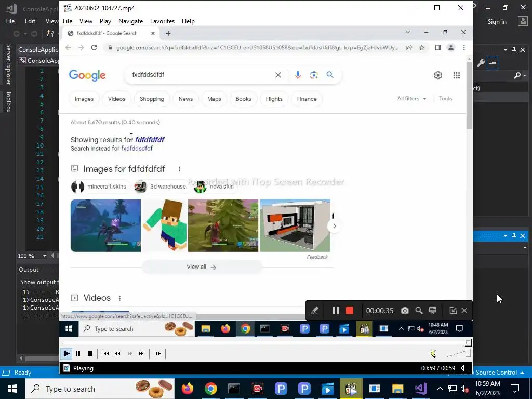Click the video seek bar
The height and width of the screenshot is (399, 532).
pyautogui.click(x=265, y=342)
